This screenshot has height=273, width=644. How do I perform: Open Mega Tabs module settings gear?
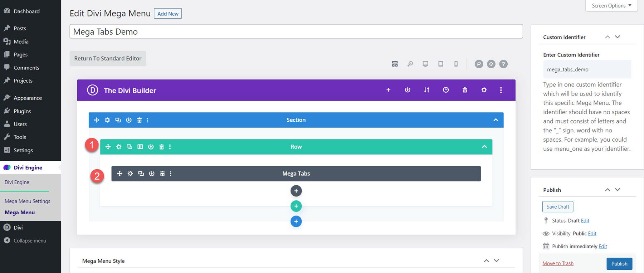click(130, 174)
